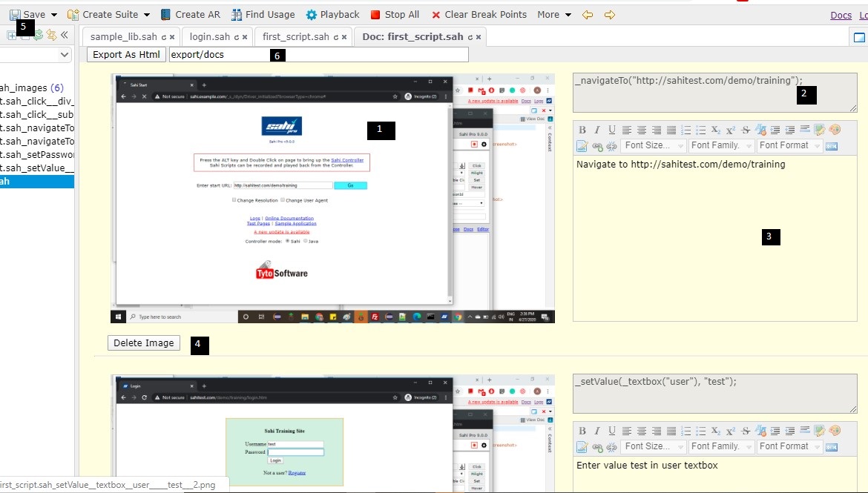Click Delete Image under first screenshot
This screenshot has width=868, height=493.
[x=144, y=343]
